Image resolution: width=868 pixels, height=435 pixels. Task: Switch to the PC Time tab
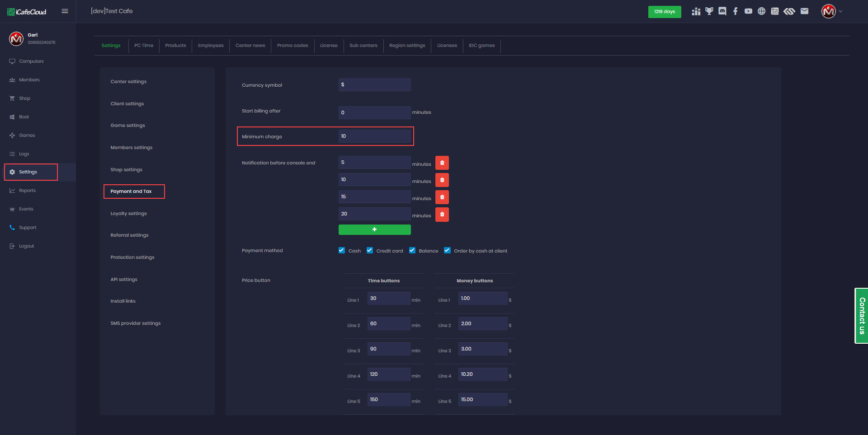click(x=144, y=46)
